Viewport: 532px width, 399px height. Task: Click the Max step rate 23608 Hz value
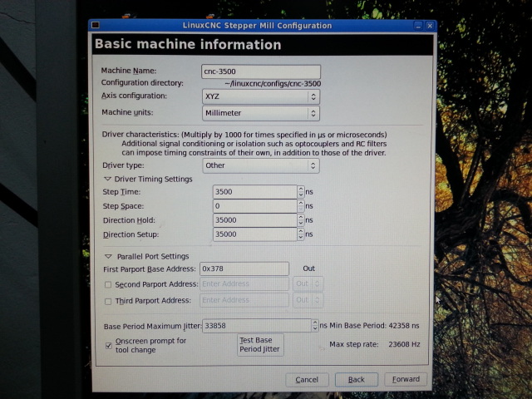point(404,344)
